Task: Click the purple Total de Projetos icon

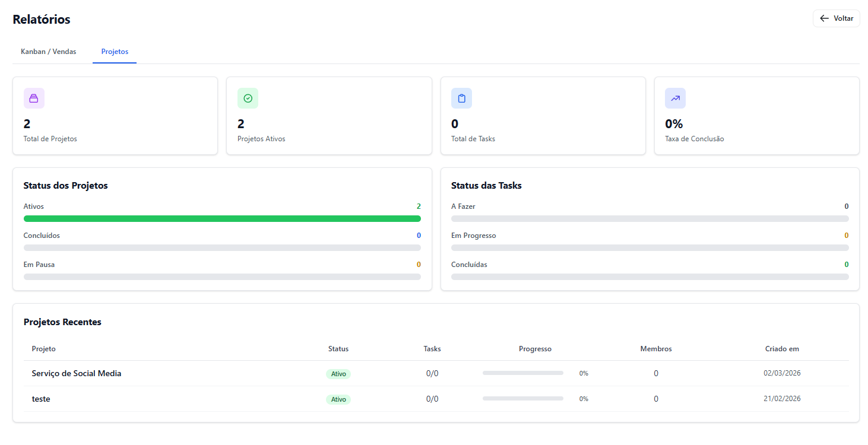Action: tap(34, 98)
